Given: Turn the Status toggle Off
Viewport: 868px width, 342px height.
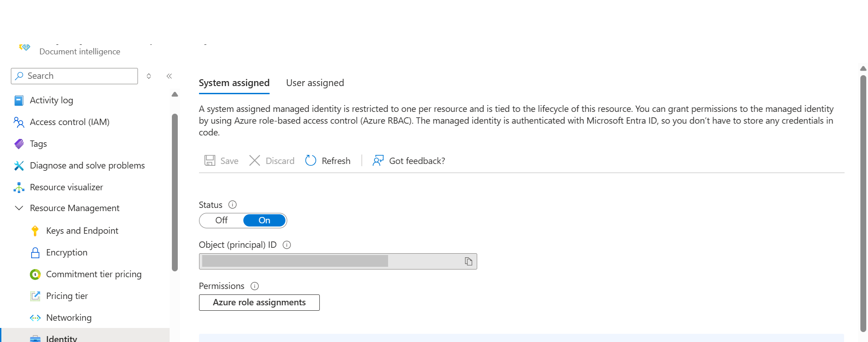Looking at the screenshot, I should pyautogui.click(x=222, y=221).
